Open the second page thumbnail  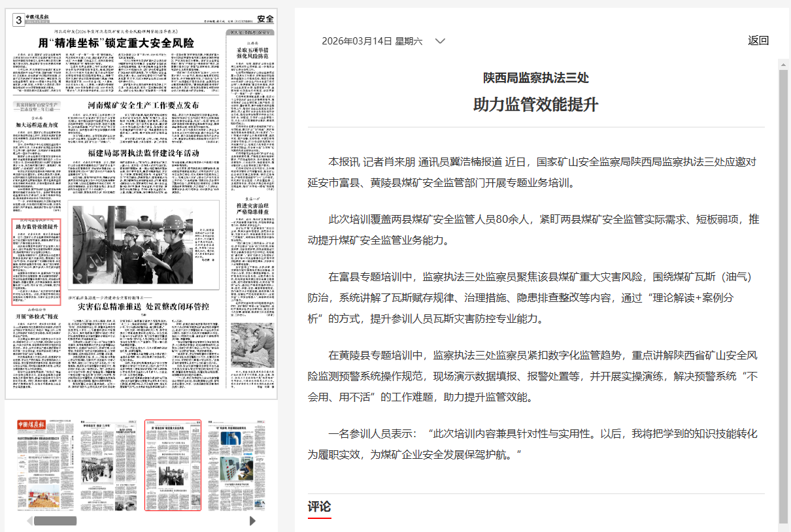[x=109, y=465]
